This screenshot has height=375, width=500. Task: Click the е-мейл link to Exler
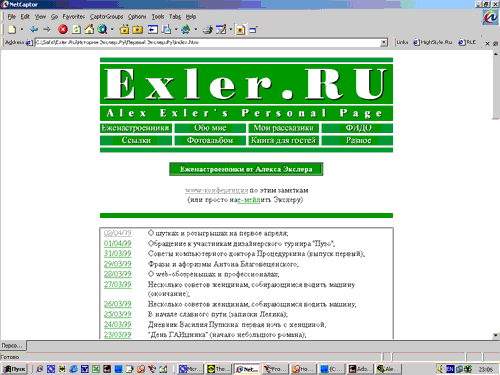click(249, 200)
